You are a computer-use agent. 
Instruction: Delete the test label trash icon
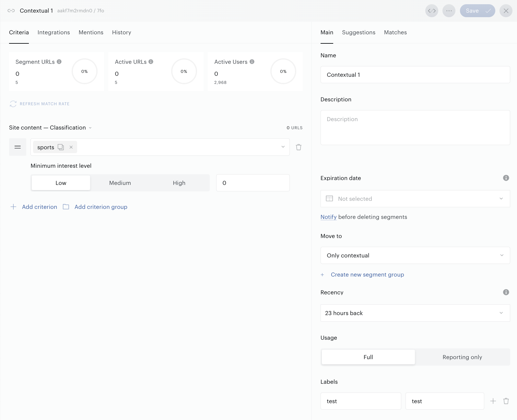[506, 401]
